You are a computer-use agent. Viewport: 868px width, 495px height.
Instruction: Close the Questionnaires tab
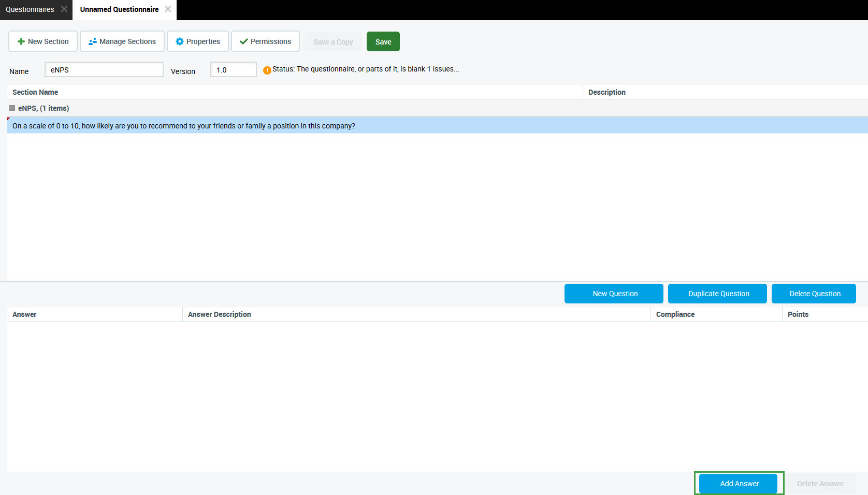(64, 9)
